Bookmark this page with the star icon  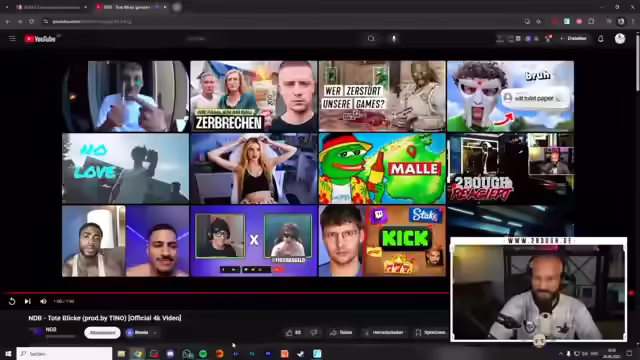pyautogui.click(x=538, y=21)
